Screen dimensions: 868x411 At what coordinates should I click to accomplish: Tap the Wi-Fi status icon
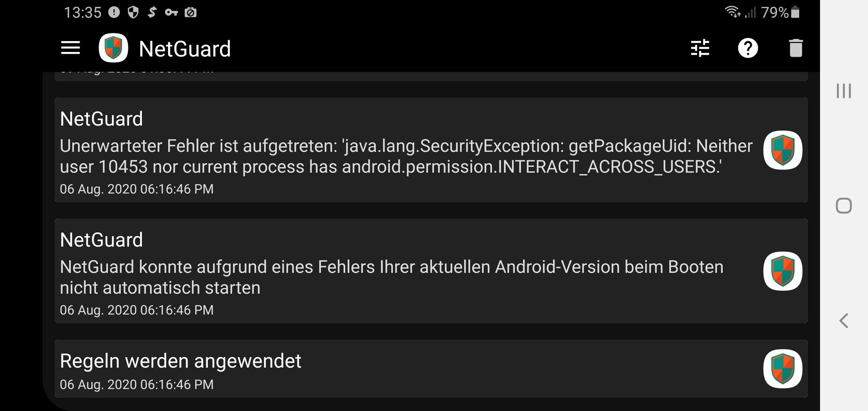[x=732, y=12]
